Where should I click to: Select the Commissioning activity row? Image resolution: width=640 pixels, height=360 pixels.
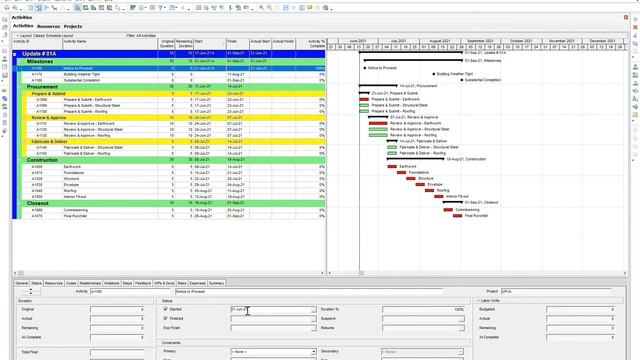tap(174, 210)
